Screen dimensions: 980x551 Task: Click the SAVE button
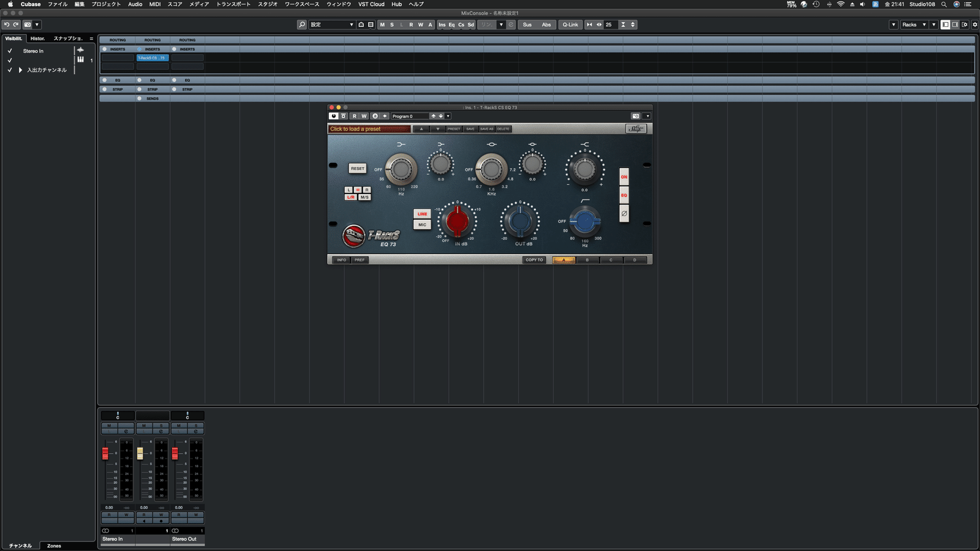click(470, 129)
